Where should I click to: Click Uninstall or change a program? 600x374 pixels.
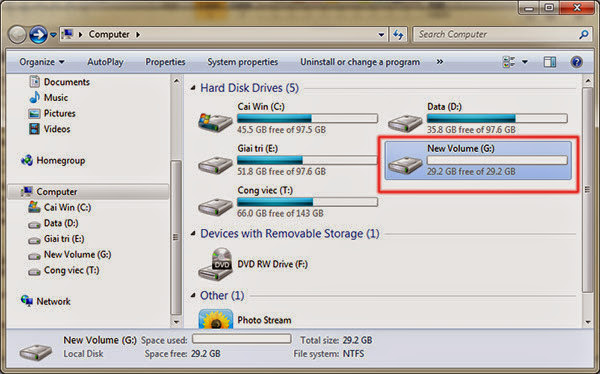coord(360,62)
